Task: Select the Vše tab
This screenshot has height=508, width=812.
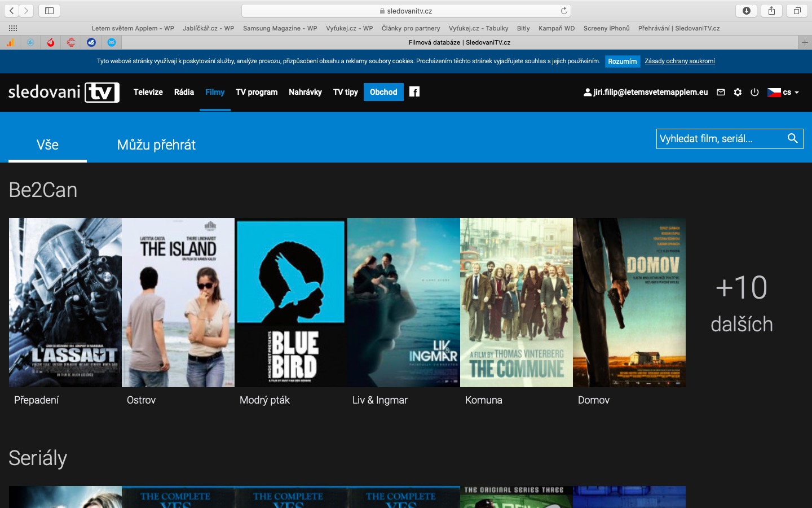Action: tap(47, 145)
